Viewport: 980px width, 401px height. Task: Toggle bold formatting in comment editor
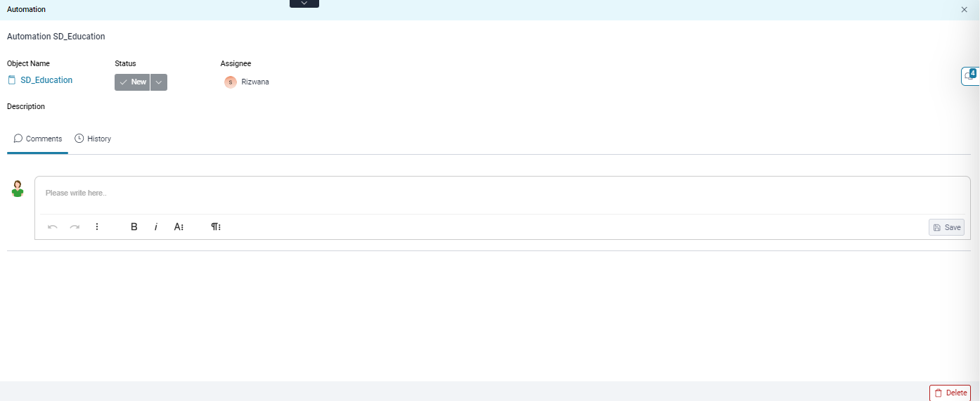pyautogui.click(x=134, y=227)
